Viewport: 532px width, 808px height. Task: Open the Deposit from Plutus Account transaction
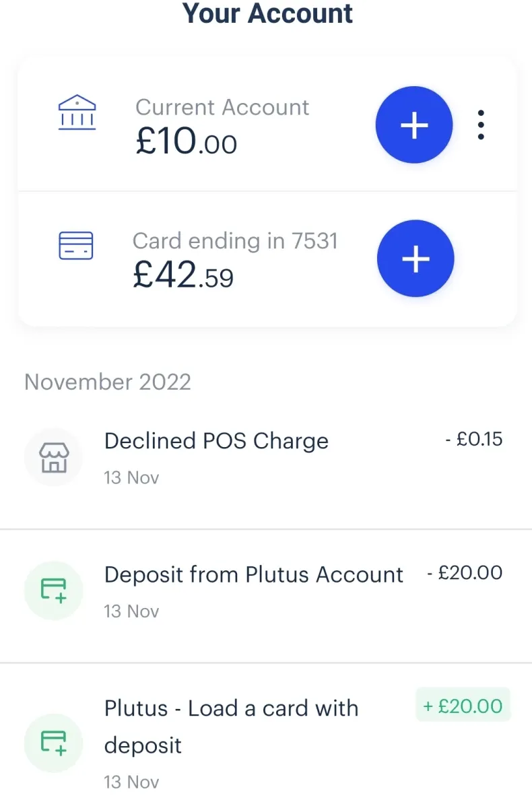266,595
